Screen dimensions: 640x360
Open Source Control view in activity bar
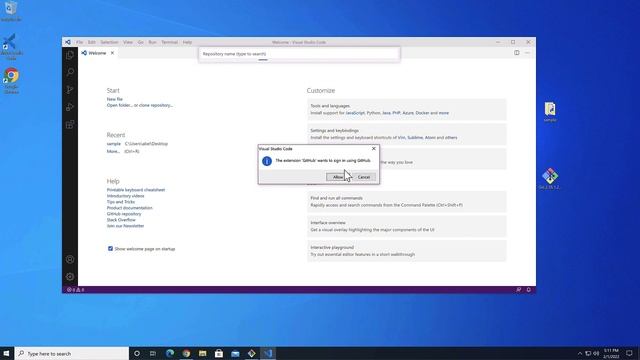(70, 89)
